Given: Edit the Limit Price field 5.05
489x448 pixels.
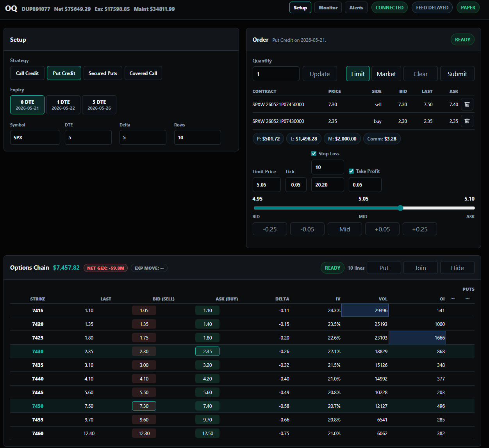Looking at the screenshot, I should click(x=267, y=185).
